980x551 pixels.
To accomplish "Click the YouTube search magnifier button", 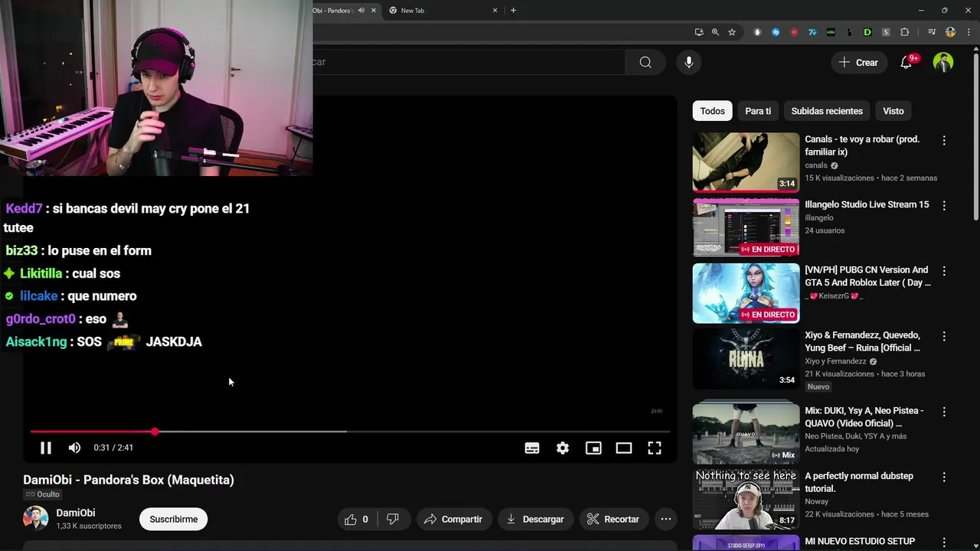I will pyautogui.click(x=645, y=63).
